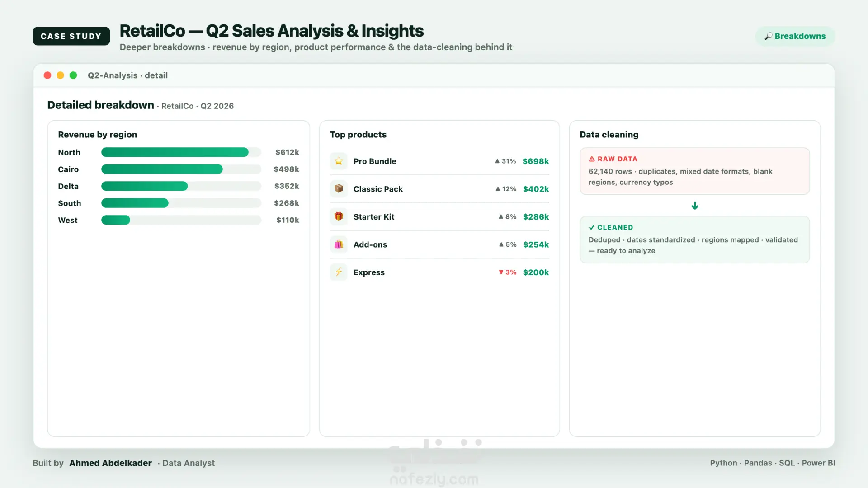Click the green down arrow between data cards

tap(695, 206)
